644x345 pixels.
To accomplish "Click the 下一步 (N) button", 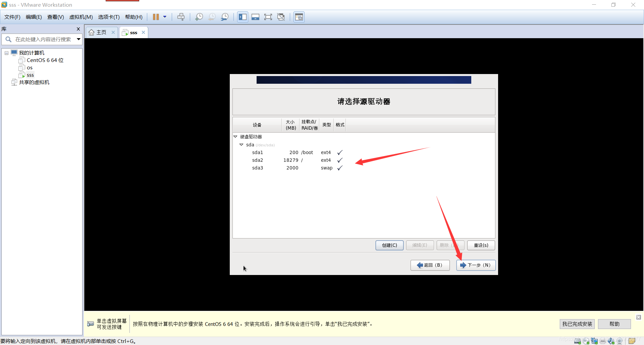I will click(x=476, y=265).
